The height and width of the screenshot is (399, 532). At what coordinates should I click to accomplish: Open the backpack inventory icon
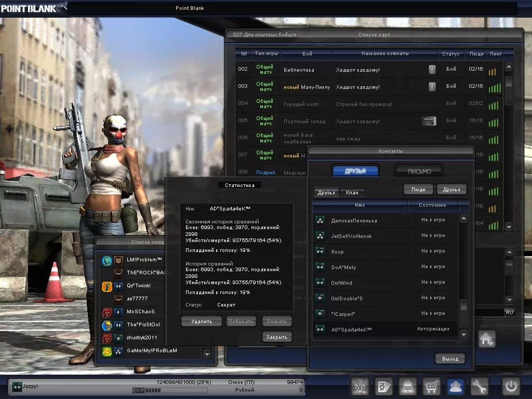point(407,386)
